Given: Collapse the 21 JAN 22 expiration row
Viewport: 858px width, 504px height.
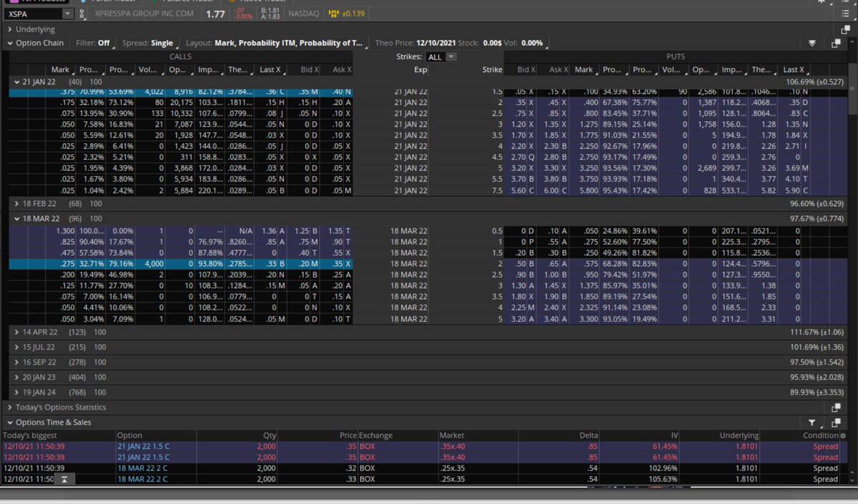Looking at the screenshot, I should point(17,81).
